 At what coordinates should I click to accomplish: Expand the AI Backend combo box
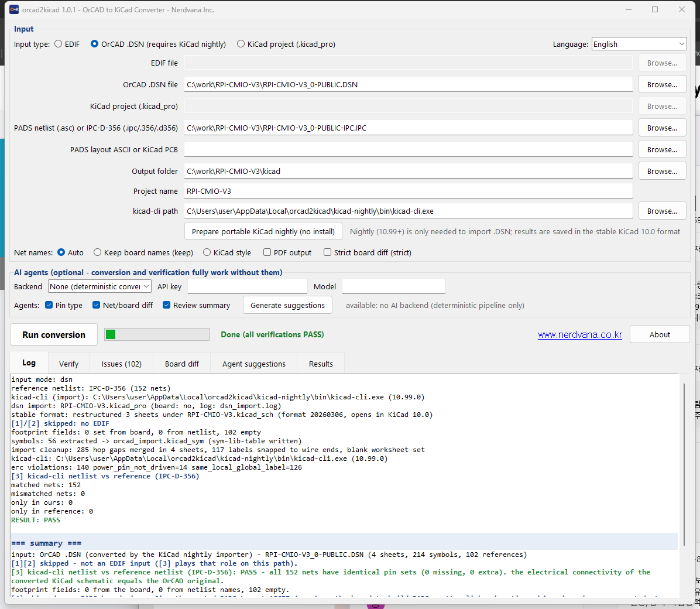pyautogui.click(x=99, y=286)
